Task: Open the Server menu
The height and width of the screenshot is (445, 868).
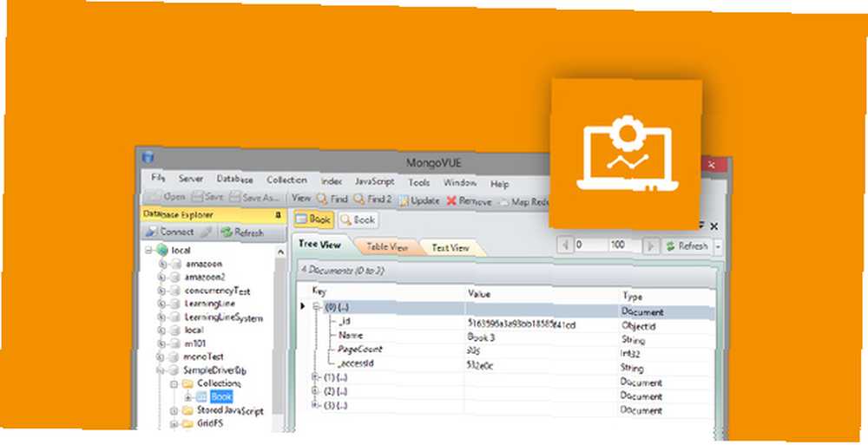Action: coord(190,179)
